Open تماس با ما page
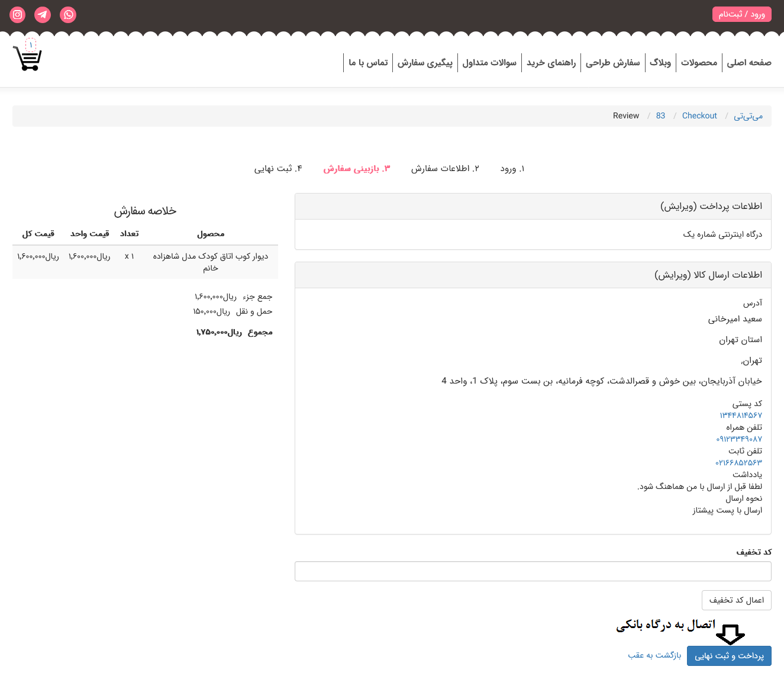This screenshot has width=784, height=676. coord(367,62)
